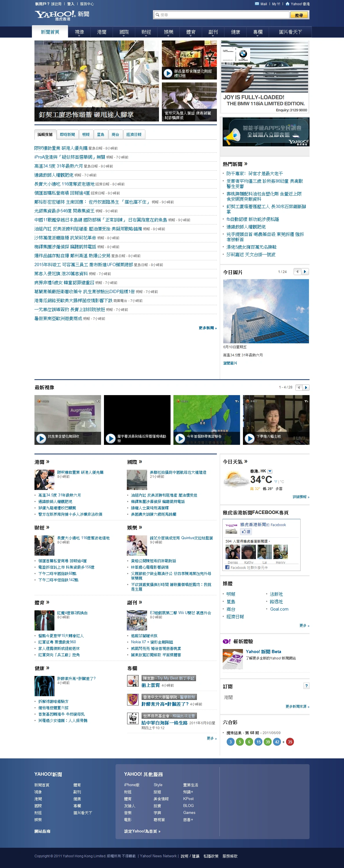Click Mark Six ball number 42

click(x=277, y=742)
